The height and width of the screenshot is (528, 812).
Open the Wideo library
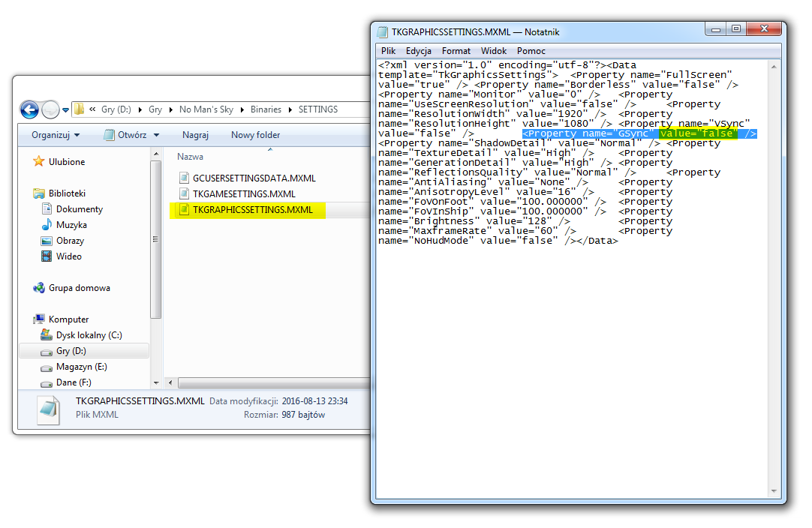click(x=69, y=256)
